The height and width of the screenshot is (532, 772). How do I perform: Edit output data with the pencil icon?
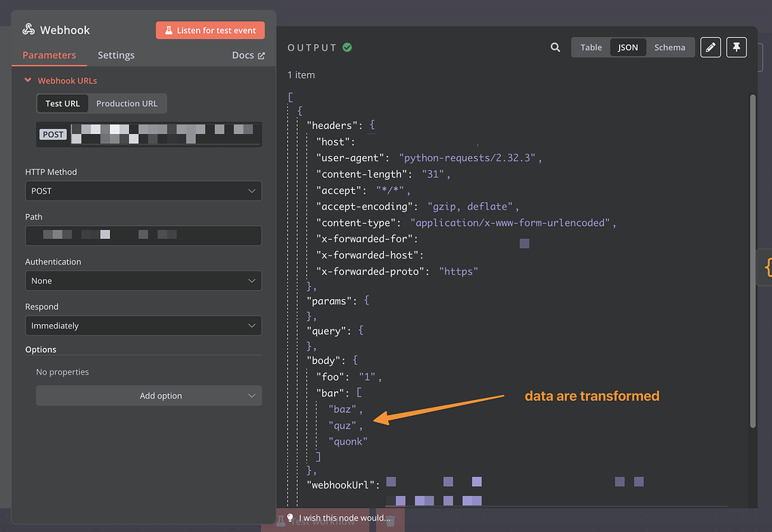point(710,47)
